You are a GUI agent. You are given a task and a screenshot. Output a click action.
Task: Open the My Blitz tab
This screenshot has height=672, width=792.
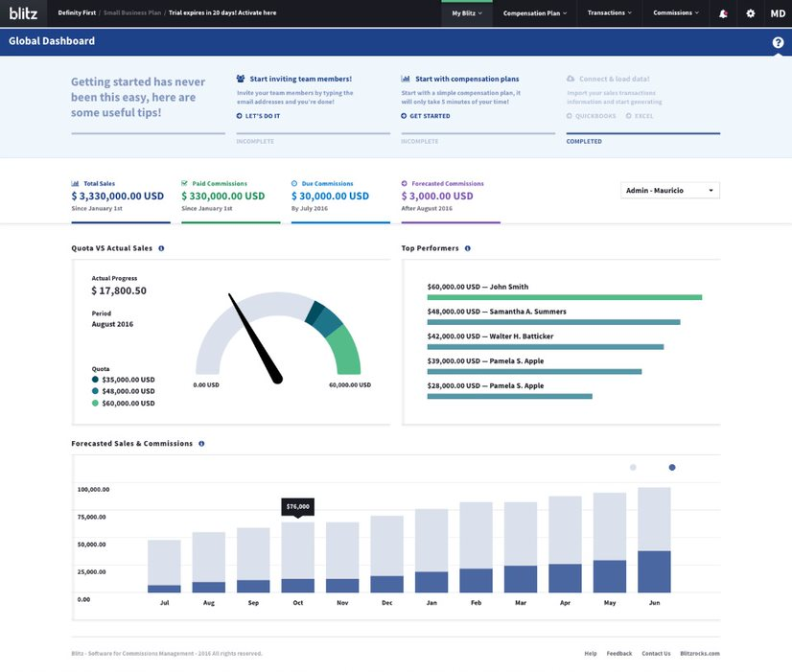tap(467, 13)
